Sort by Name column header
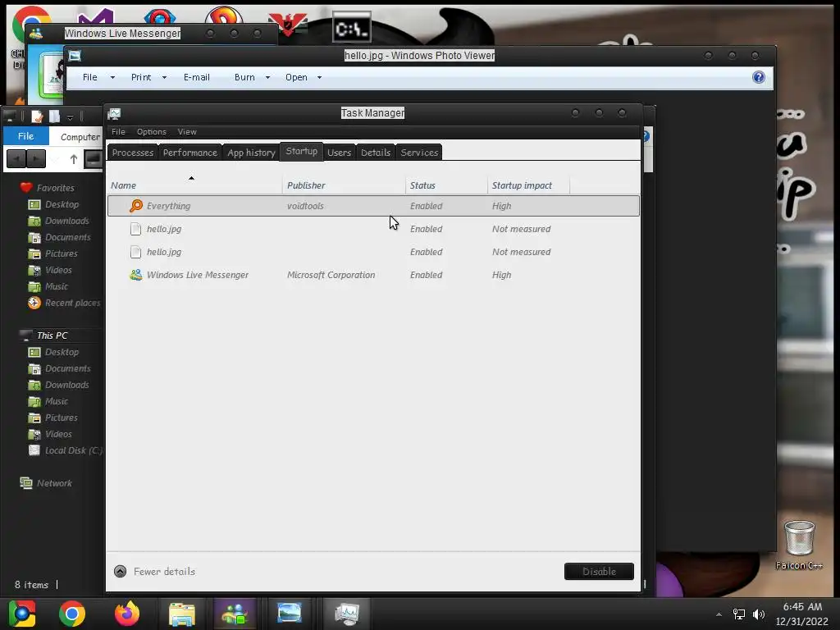The image size is (840, 630). [x=194, y=185]
